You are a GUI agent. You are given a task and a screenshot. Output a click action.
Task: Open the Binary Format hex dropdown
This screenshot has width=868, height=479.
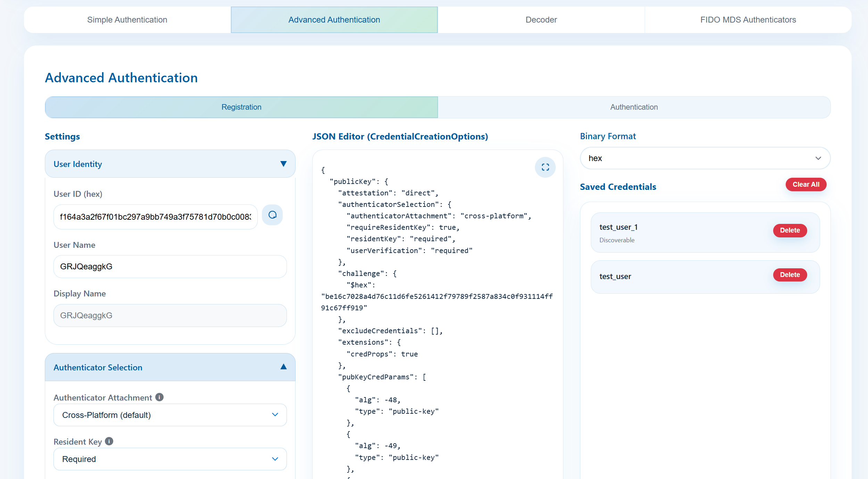(705, 158)
